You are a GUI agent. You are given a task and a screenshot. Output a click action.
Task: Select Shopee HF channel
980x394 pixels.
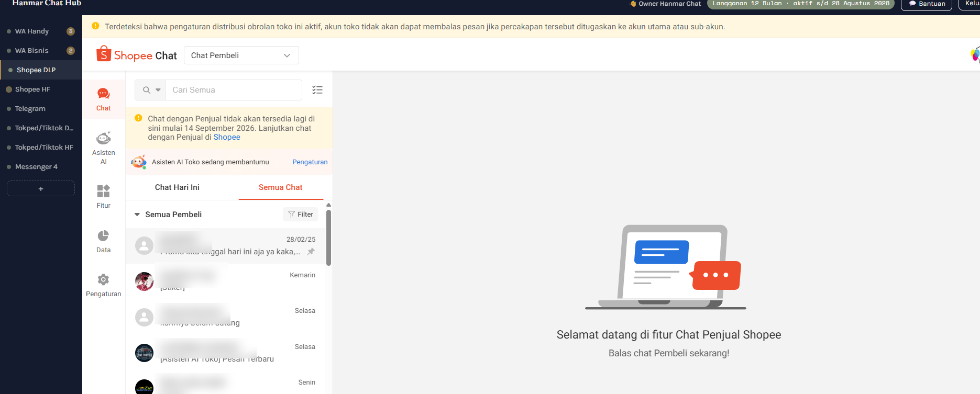point(41,89)
